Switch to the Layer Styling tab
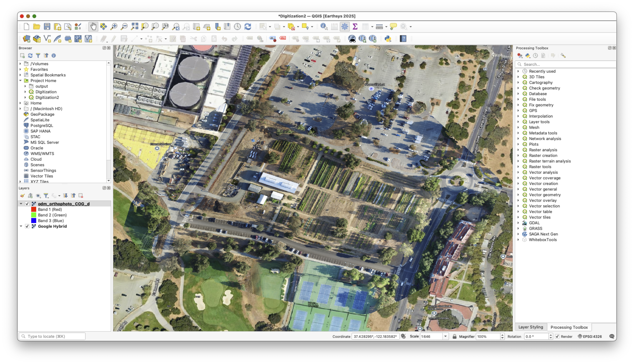This screenshot has width=634, height=364. [531, 327]
